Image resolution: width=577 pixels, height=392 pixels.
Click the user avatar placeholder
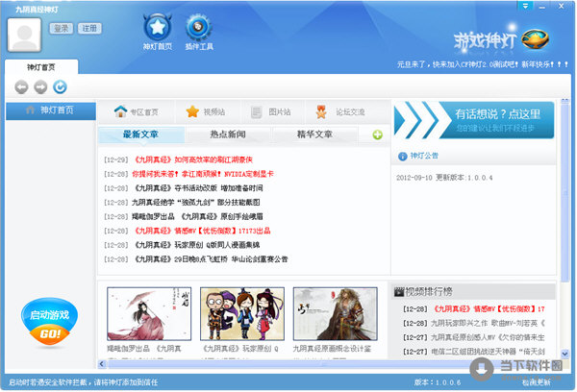(24, 35)
